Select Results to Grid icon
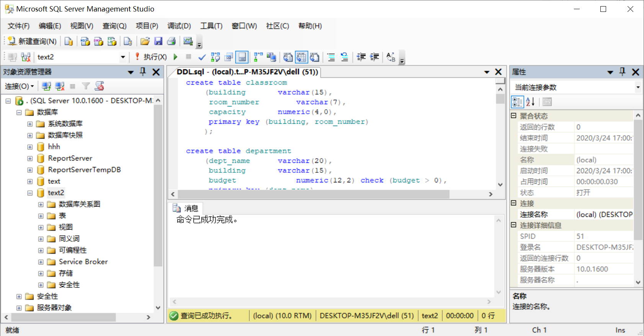This screenshot has width=644, height=336. pos(301,57)
